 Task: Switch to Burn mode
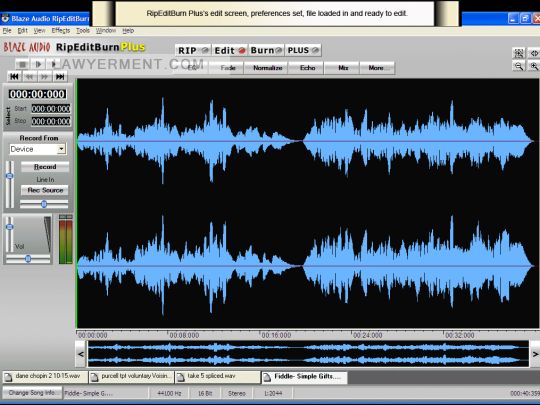pyautogui.click(x=266, y=50)
